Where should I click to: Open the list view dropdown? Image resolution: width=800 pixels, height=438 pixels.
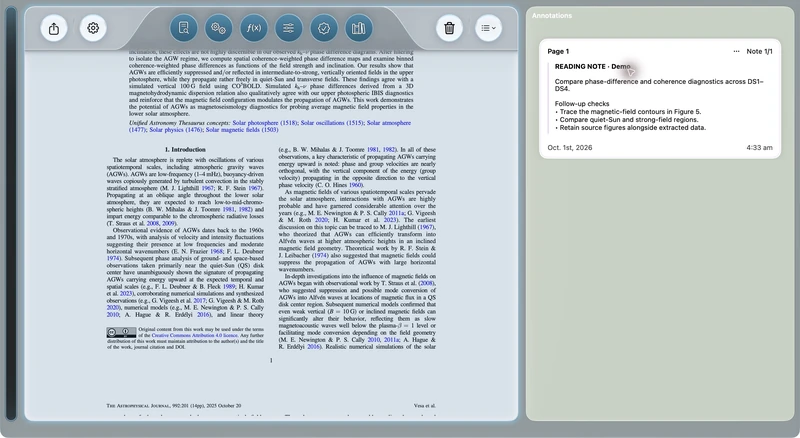[x=488, y=28]
